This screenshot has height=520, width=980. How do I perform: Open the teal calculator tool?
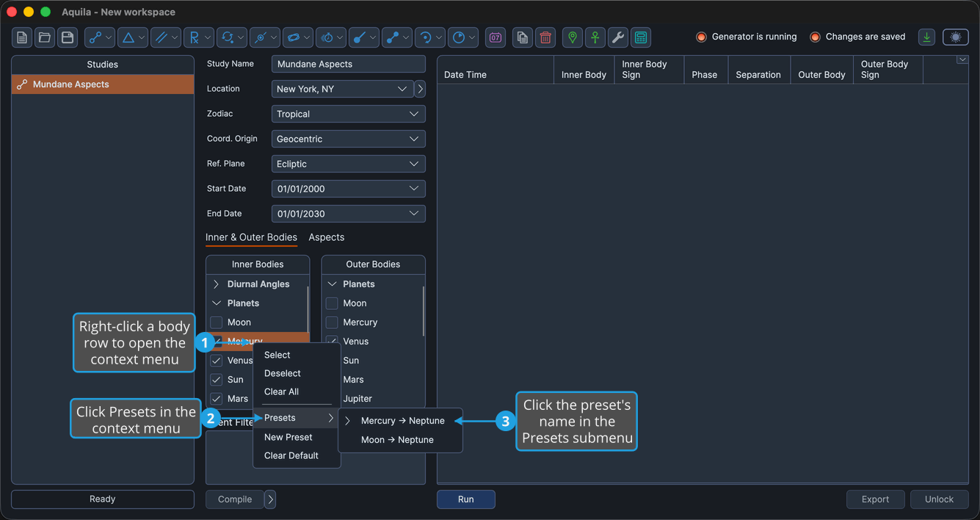641,37
